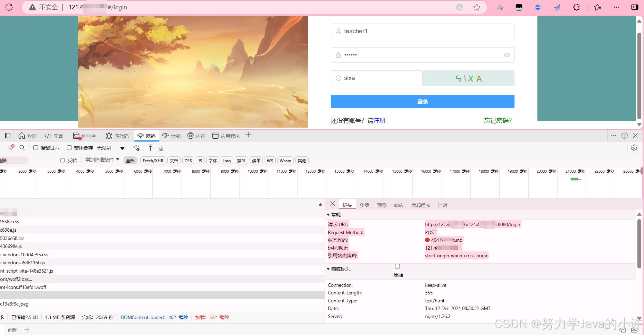Screen dimensions: 644x335
Task: Enable the disable cache checkbox
Action: point(69,148)
